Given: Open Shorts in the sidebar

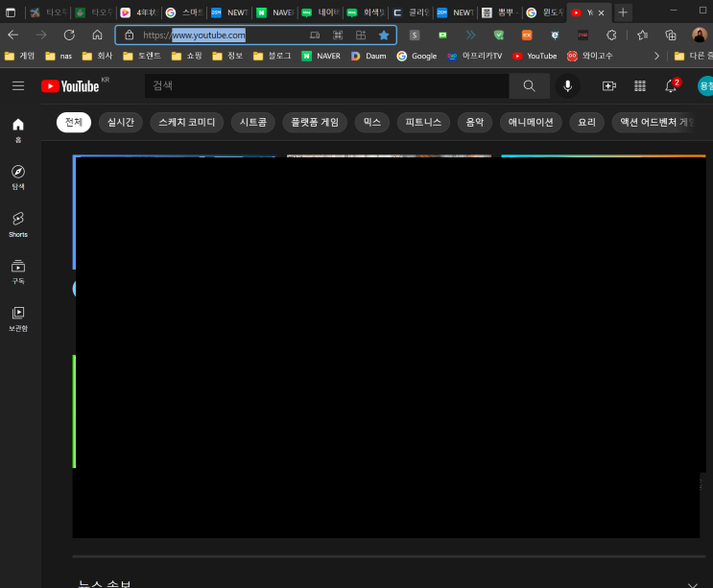Looking at the screenshot, I should [x=18, y=224].
